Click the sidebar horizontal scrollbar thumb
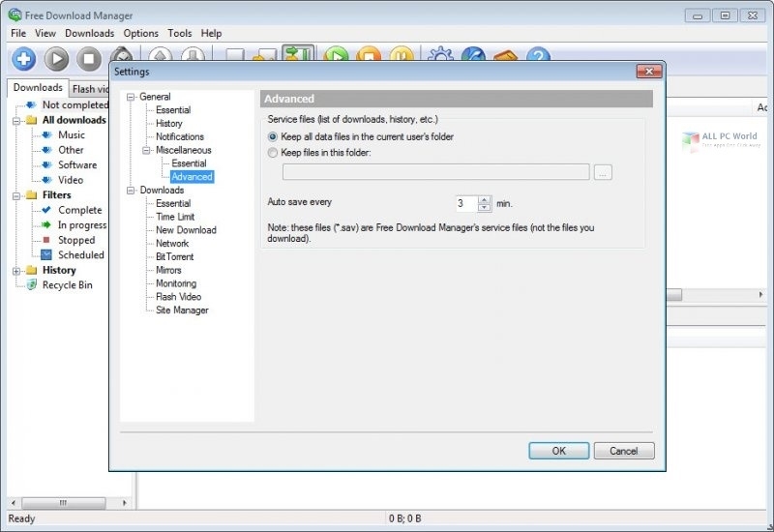 63,503
